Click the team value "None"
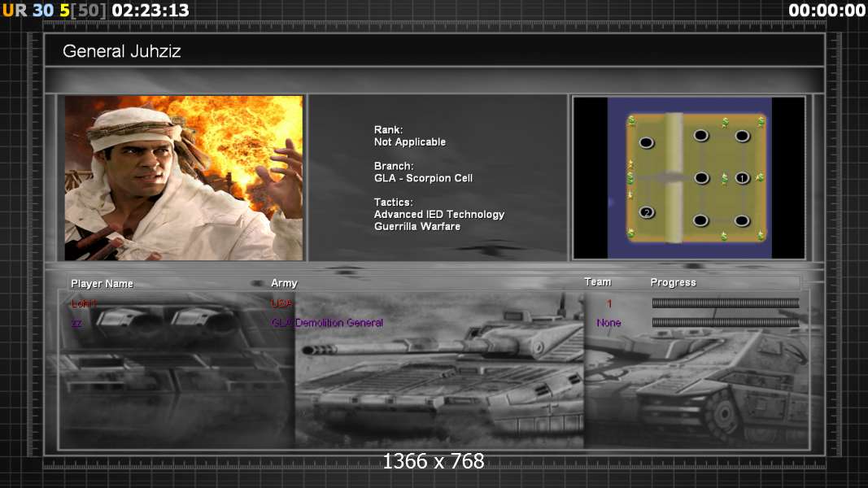The width and height of the screenshot is (868, 488). pos(608,323)
